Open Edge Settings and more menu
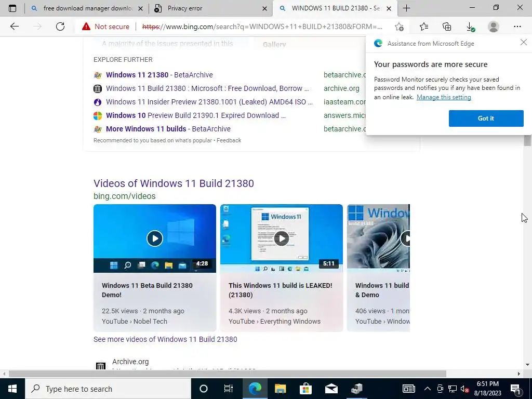Image resolution: width=532 pixels, height=399 pixels. tap(517, 26)
